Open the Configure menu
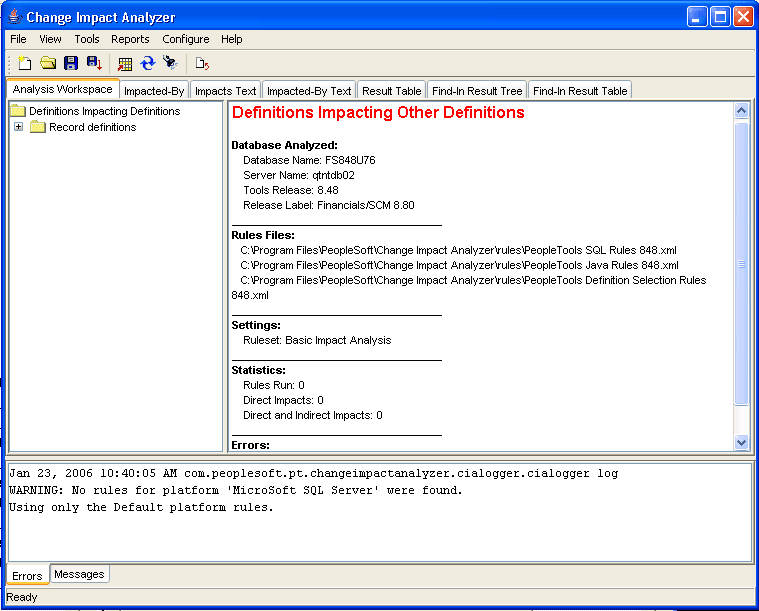Screen dimensions: 759x611 click(x=186, y=39)
